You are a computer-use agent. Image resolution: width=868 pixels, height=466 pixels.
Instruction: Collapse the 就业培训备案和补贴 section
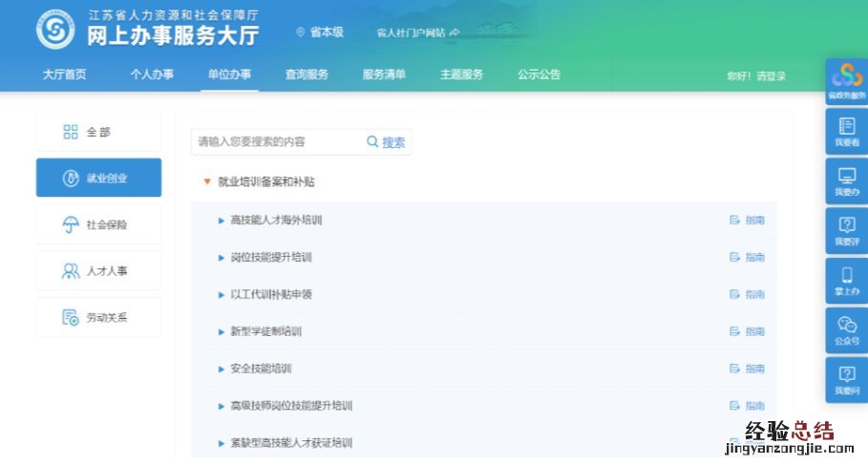[x=207, y=181]
